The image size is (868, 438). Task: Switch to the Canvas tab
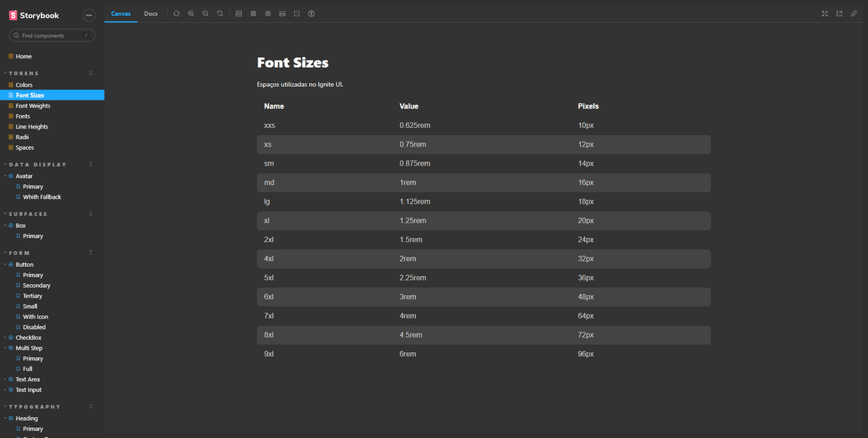pyautogui.click(x=121, y=14)
